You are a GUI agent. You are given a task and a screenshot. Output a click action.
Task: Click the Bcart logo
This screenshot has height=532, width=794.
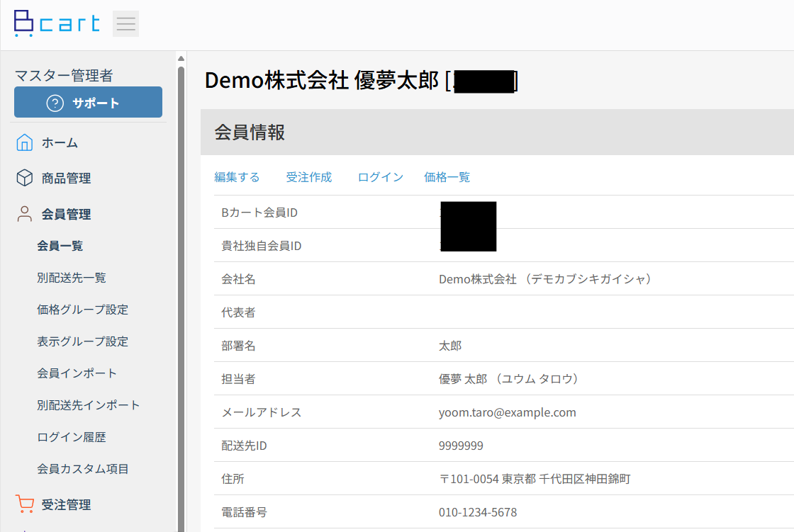(57, 23)
